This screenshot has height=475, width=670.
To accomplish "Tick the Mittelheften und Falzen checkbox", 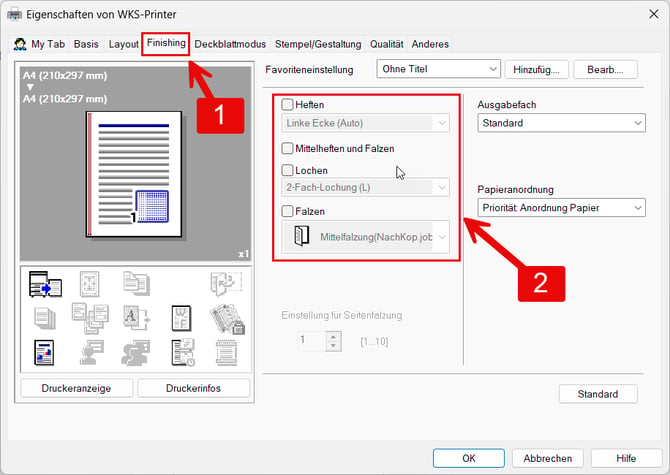I will pyautogui.click(x=288, y=149).
